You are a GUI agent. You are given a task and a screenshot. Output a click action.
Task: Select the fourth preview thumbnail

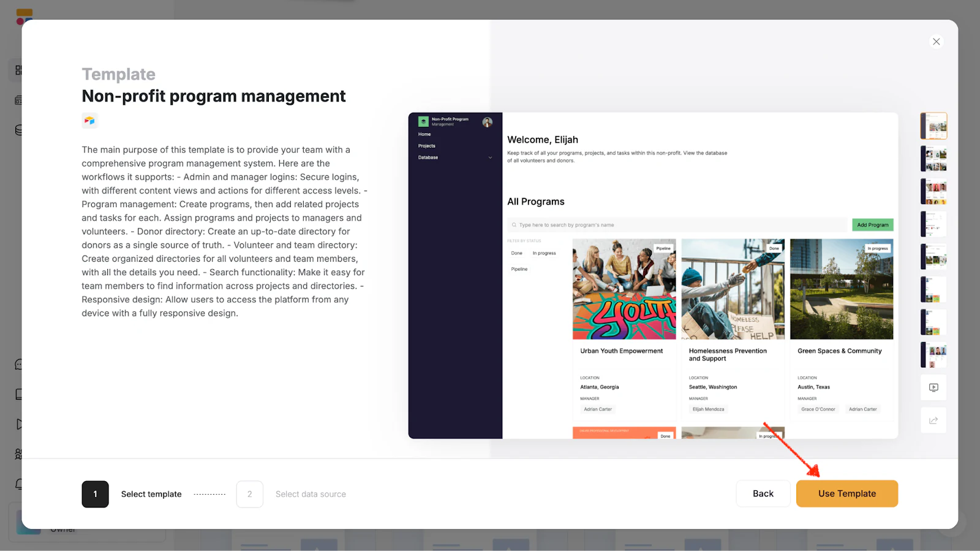(x=933, y=224)
